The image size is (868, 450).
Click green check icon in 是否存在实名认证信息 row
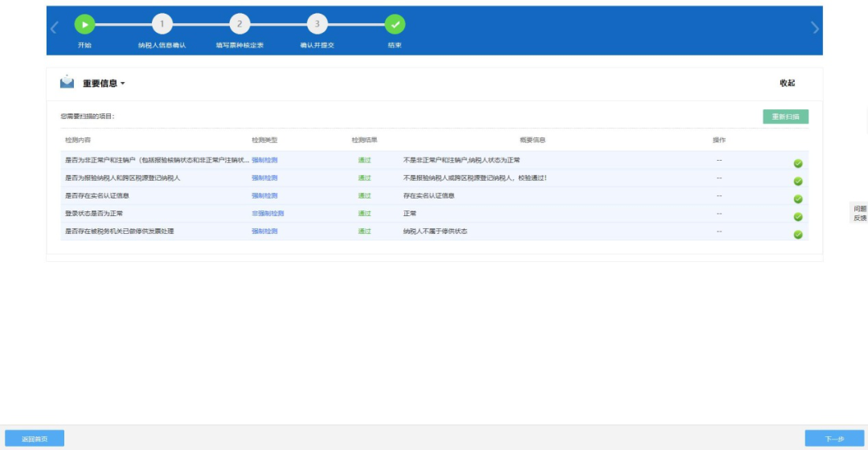pyautogui.click(x=798, y=198)
